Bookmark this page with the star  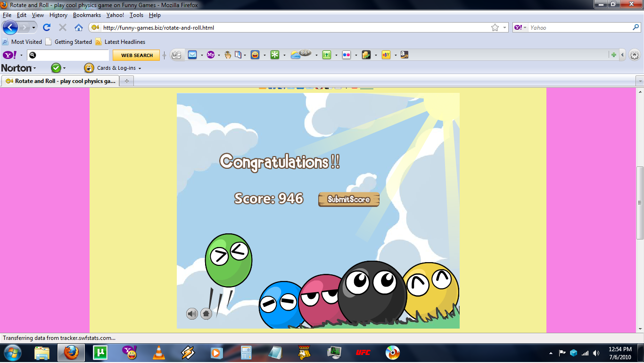(495, 27)
